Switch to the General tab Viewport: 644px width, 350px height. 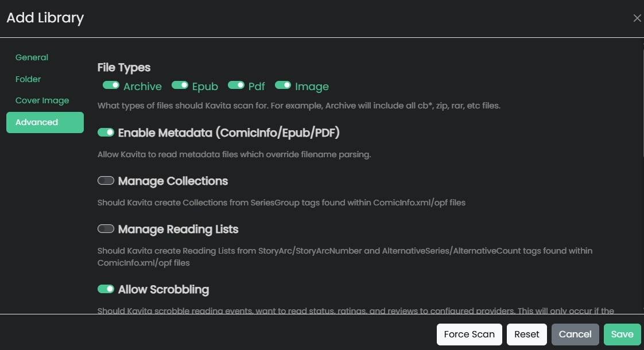tap(32, 57)
